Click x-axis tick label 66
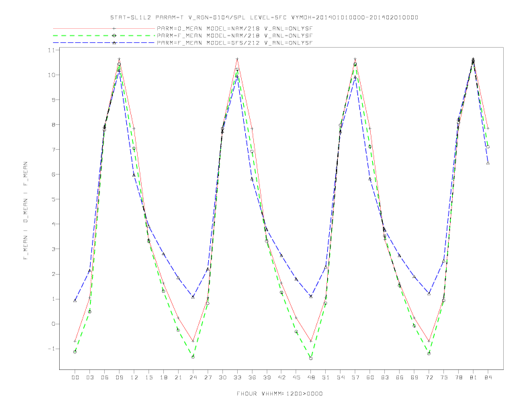 (x=400, y=377)
